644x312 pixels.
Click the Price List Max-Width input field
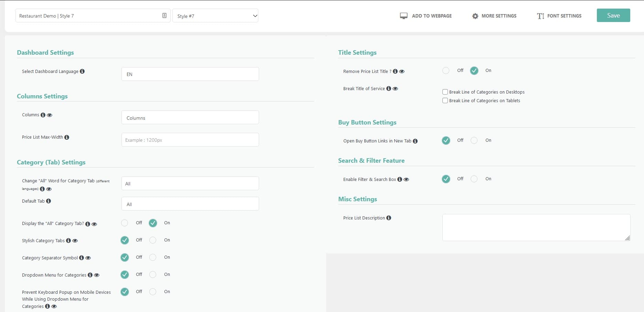pos(190,140)
